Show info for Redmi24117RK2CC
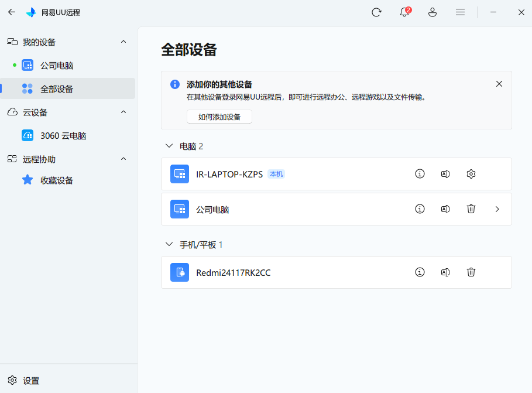The width and height of the screenshot is (532, 393). (420, 272)
